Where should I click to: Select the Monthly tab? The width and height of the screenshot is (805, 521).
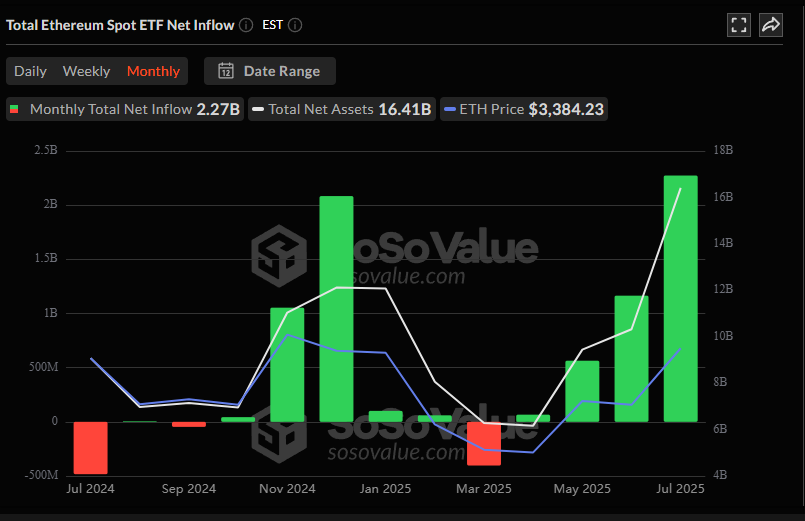click(154, 71)
